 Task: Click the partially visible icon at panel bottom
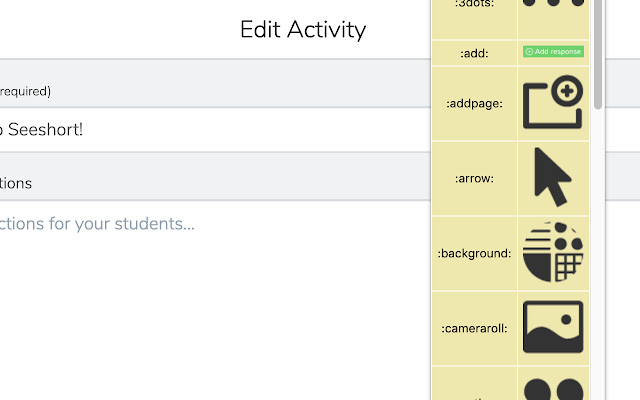click(x=553, y=388)
